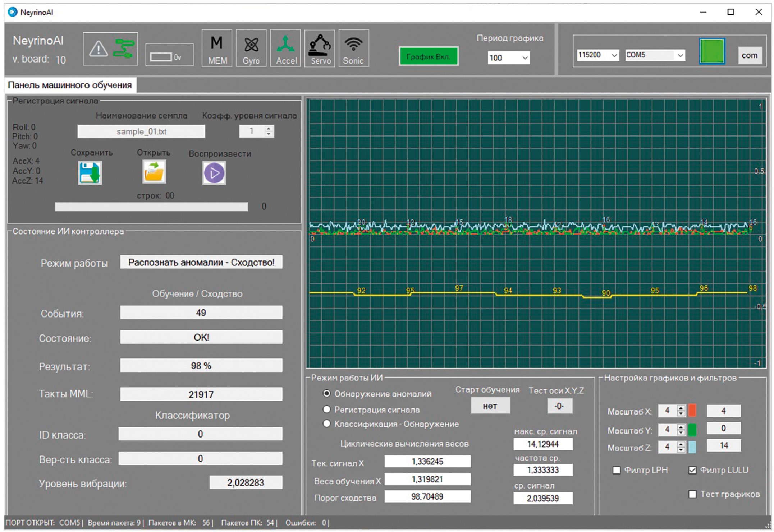This screenshot has width=774, height=532.
Task: Open the Servo control panel
Action: coord(320,48)
